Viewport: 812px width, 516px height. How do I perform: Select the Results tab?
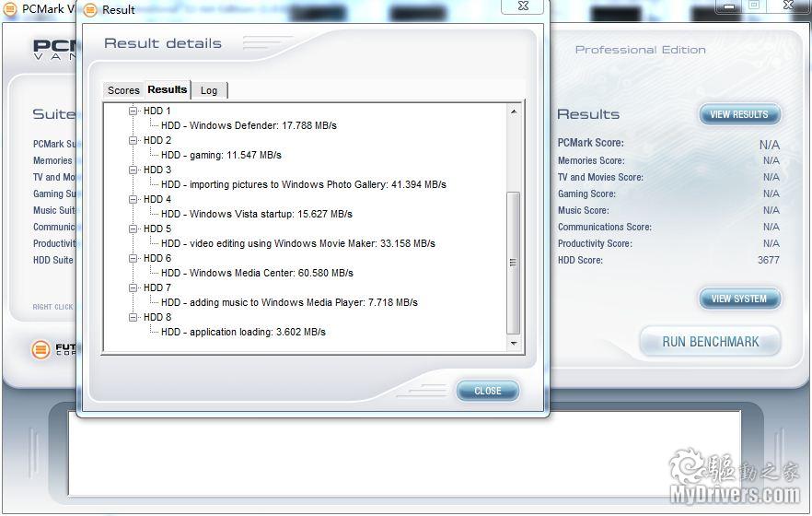tap(167, 89)
